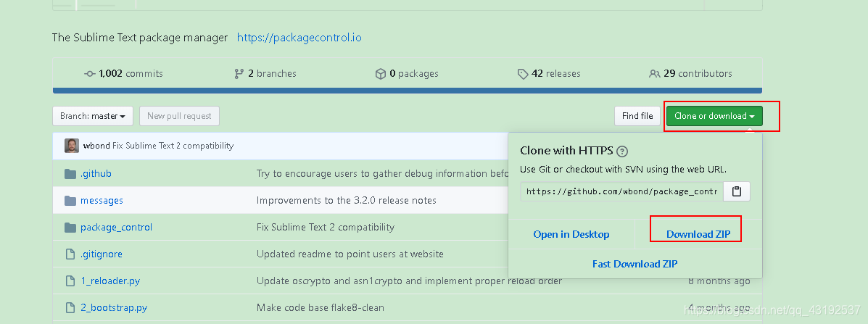Click the branches fork icon

coord(239,73)
